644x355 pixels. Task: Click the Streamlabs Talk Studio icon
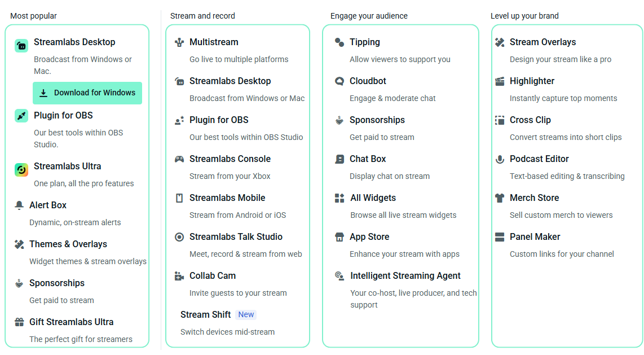(179, 236)
